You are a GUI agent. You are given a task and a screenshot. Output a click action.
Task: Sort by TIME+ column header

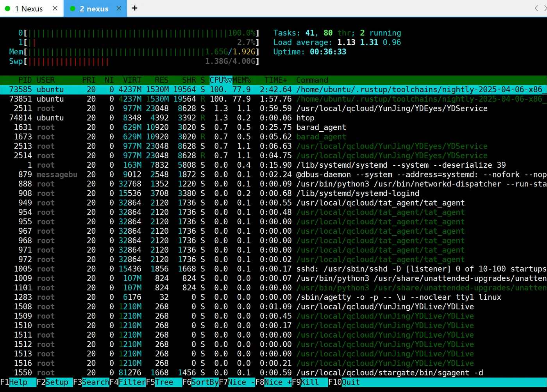coord(276,80)
